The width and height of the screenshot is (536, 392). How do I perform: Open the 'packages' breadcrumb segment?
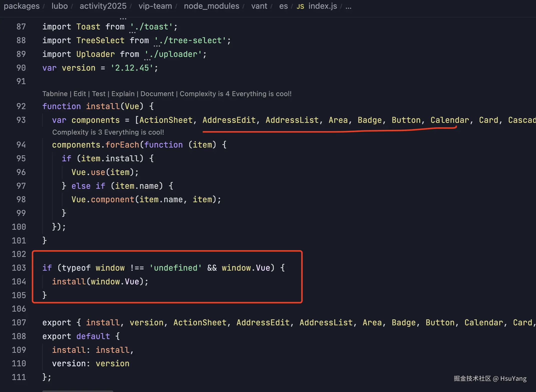[x=21, y=6]
